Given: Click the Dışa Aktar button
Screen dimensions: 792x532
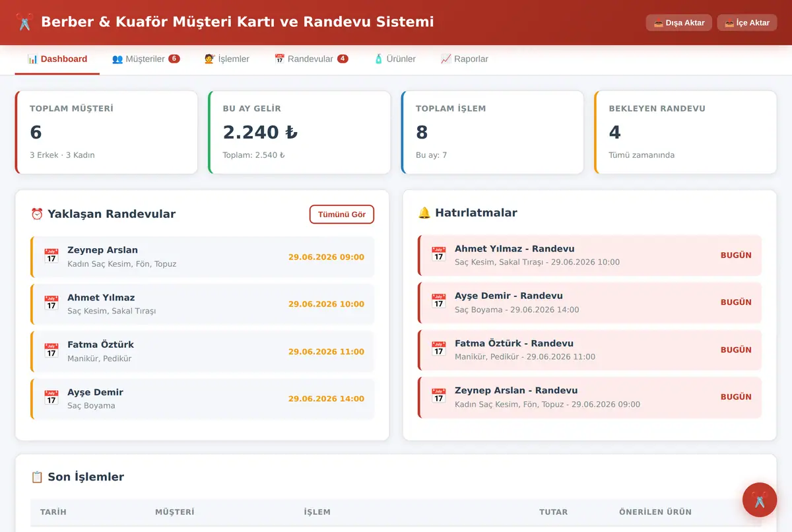Looking at the screenshot, I should [679, 22].
